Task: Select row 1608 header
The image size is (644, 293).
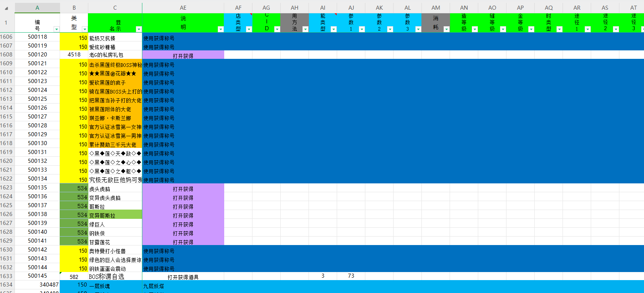Action: [x=7, y=54]
